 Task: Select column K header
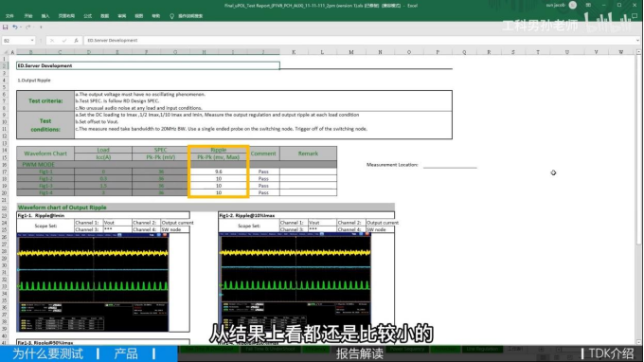[294, 52]
